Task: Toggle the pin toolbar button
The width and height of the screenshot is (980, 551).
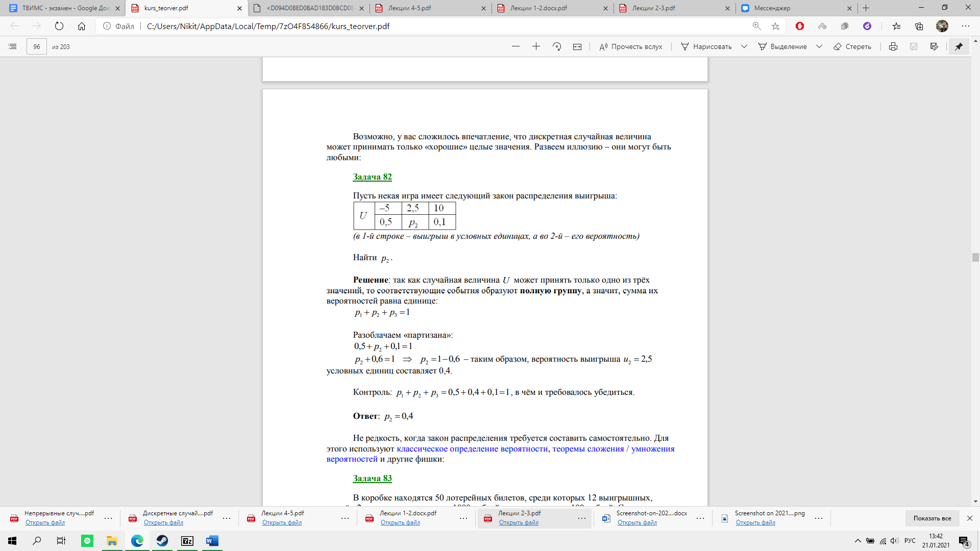Action: tap(959, 46)
